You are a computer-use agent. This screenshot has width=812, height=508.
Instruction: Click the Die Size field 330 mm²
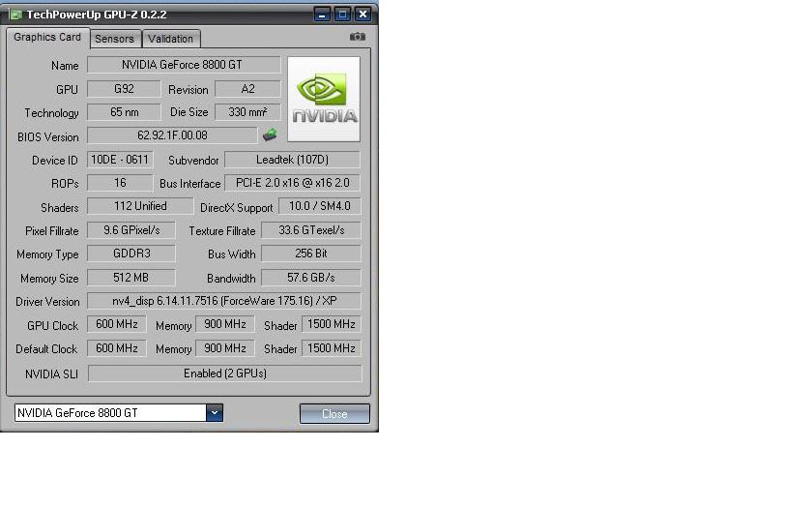247,112
